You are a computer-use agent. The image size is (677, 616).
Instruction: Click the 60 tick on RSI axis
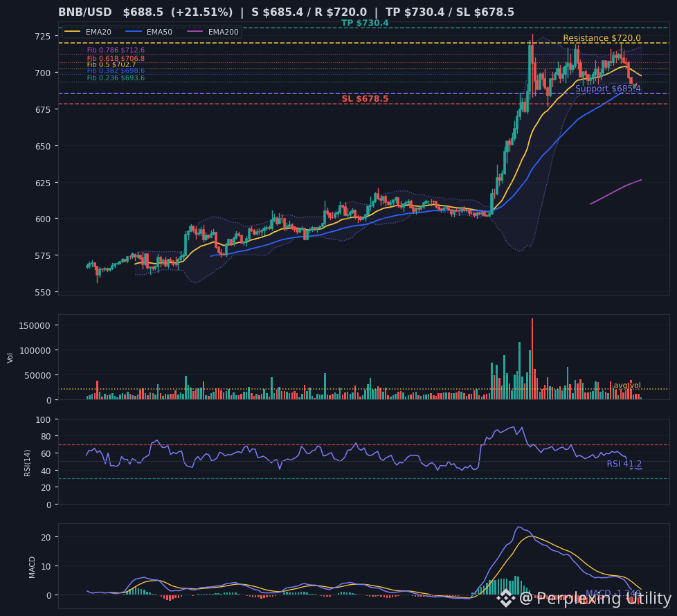[46, 453]
